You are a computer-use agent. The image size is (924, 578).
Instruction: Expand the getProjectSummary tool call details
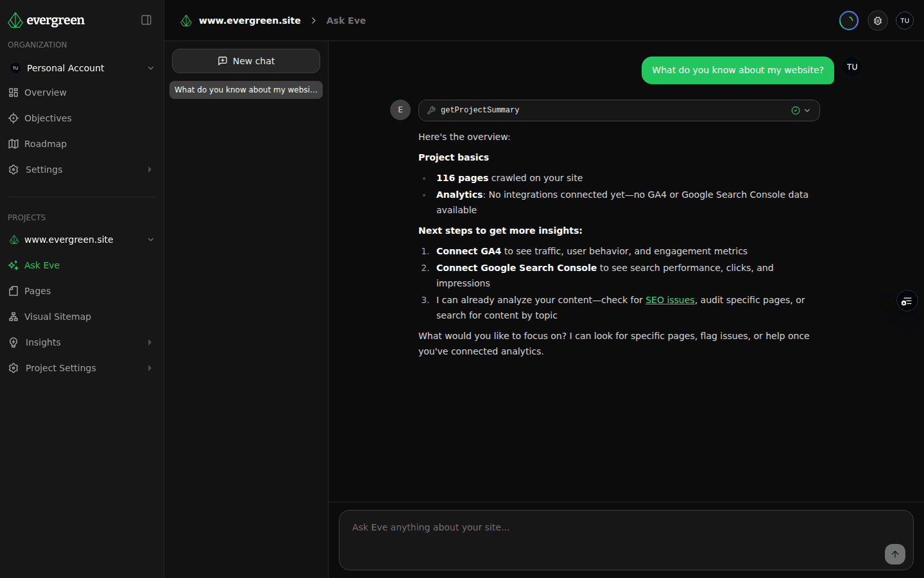coord(807,110)
